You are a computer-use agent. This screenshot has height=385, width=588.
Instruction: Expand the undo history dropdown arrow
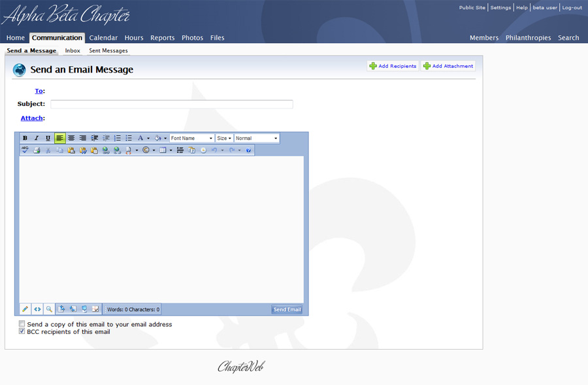222,150
